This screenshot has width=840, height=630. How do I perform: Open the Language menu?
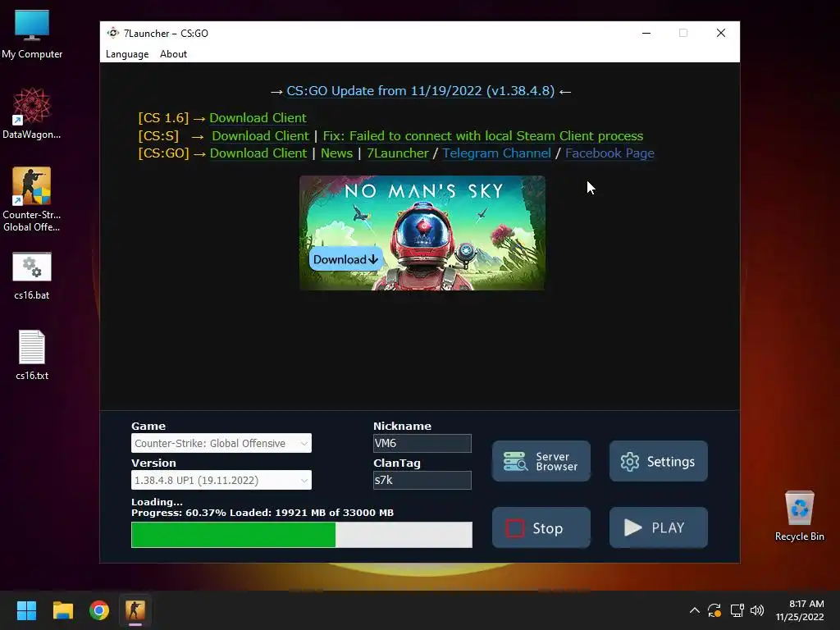coord(127,54)
